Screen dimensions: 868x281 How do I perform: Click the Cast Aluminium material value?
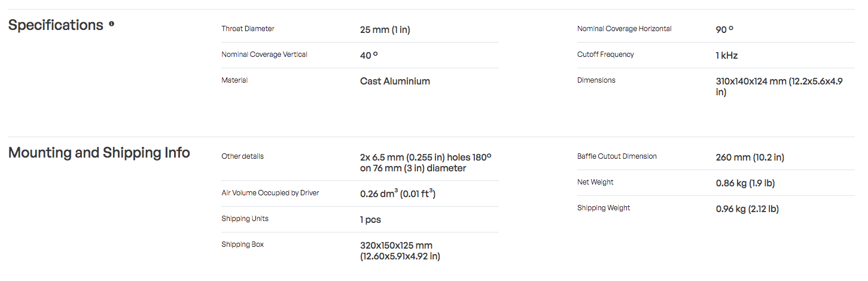395,81
